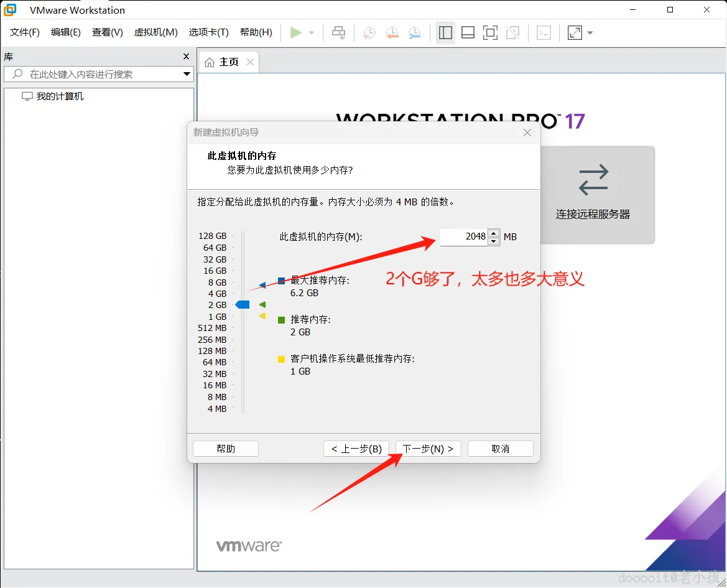Click the green 推荐内存 legend square
The width and height of the screenshot is (727, 588).
point(281,320)
